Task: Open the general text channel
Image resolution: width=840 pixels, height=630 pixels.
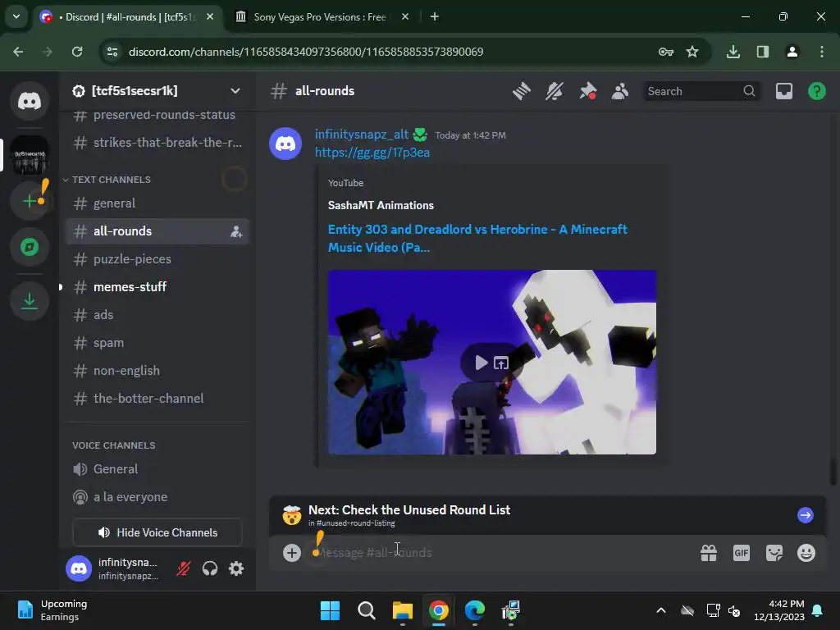Action: [x=157, y=203]
